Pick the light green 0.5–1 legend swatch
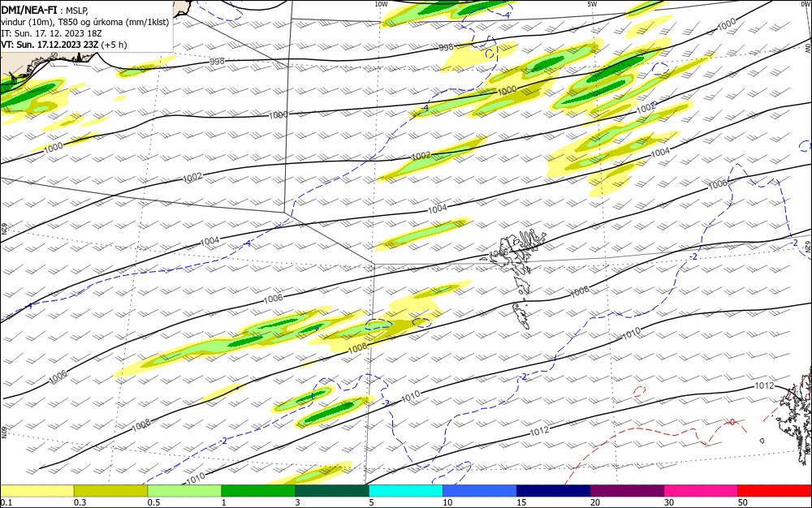 [x=184, y=491]
